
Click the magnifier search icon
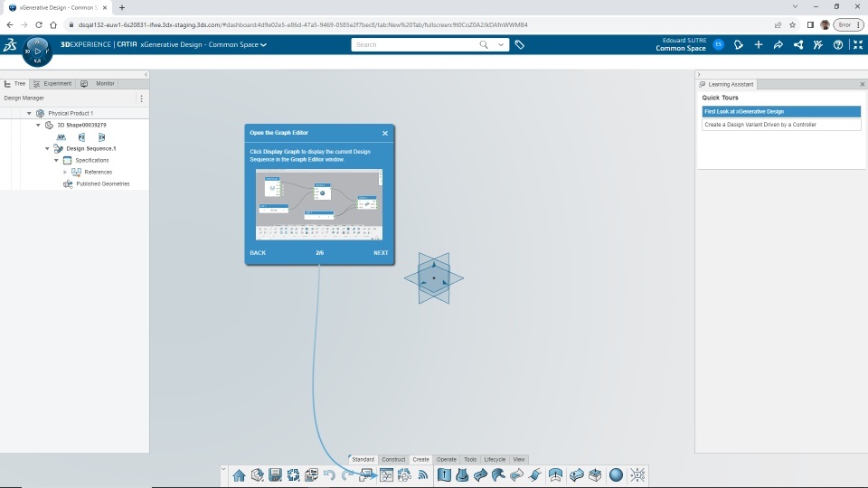click(x=484, y=45)
